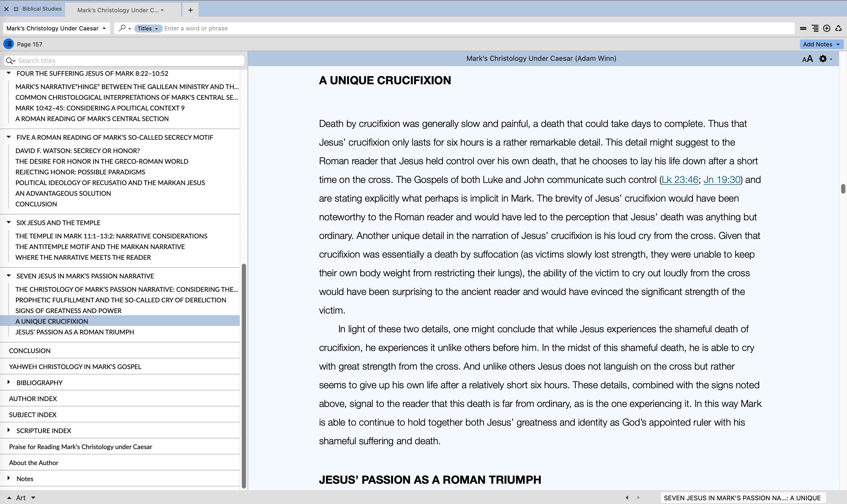Image resolution: width=847 pixels, height=504 pixels.
Task: Select WHERE THE NARRATIVE MEETS THE READER
Action: click(x=83, y=257)
